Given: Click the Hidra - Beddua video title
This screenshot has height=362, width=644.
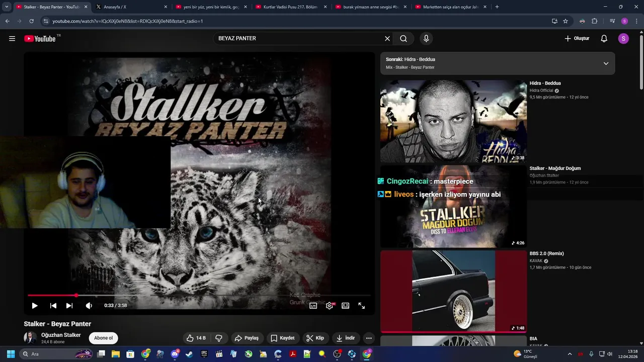Looking at the screenshot, I should [x=545, y=83].
